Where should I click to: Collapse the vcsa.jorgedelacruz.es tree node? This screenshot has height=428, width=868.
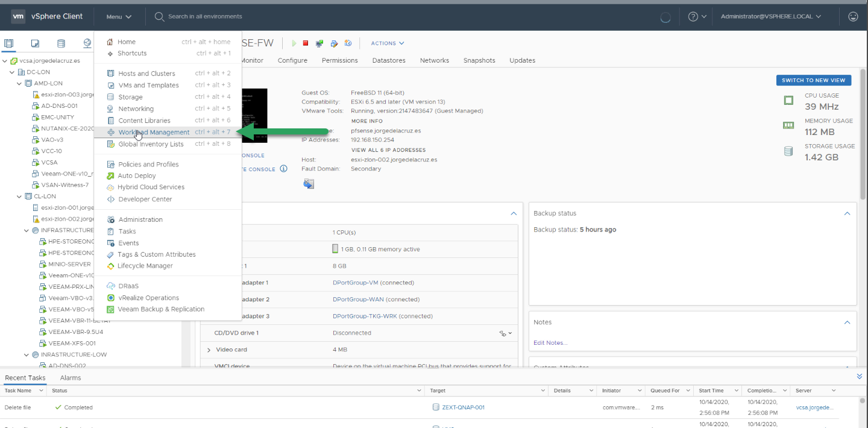pos(5,61)
